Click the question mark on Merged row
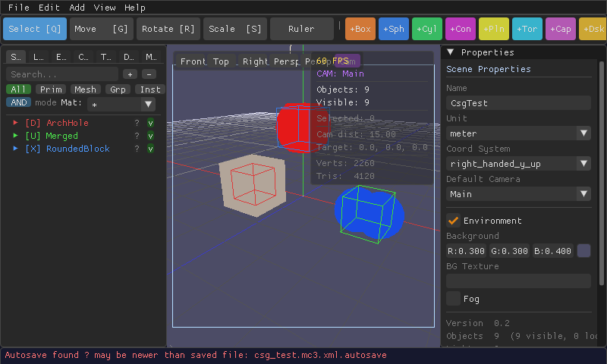The image size is (607, 364). coord(137,136)
